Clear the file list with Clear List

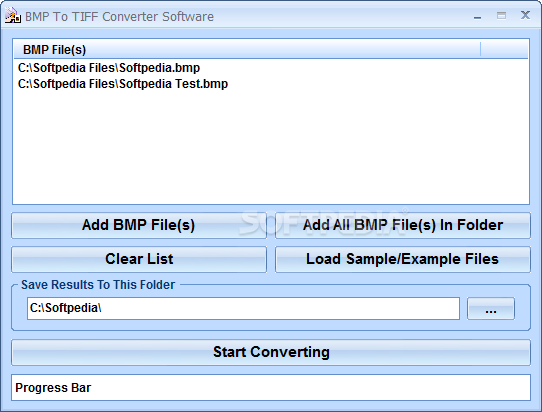pos(139,259)
